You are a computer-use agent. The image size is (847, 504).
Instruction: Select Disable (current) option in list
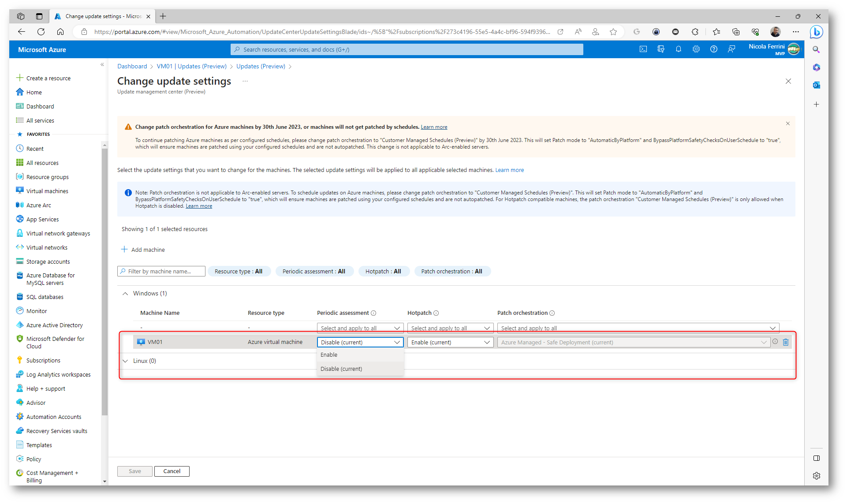(x=360, y=369)
